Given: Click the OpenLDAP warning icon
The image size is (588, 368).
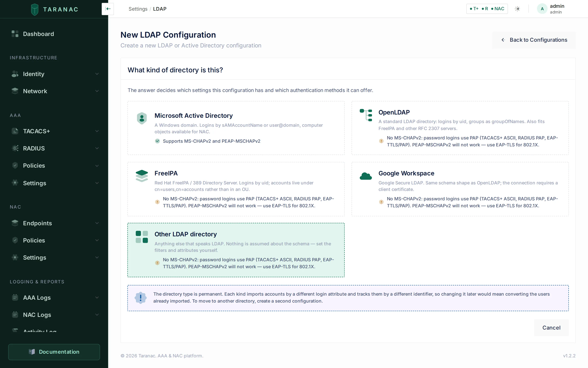Looking at the screenshot, I should click(381, 141).
